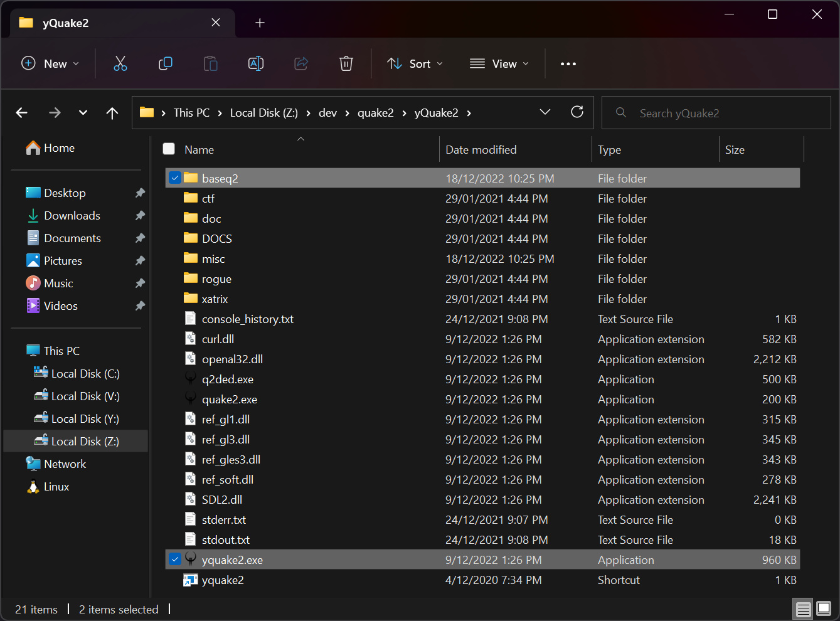Switch to Details view in status bar
This screenshot has width=840, height=621.
click(x=803, y=608)
